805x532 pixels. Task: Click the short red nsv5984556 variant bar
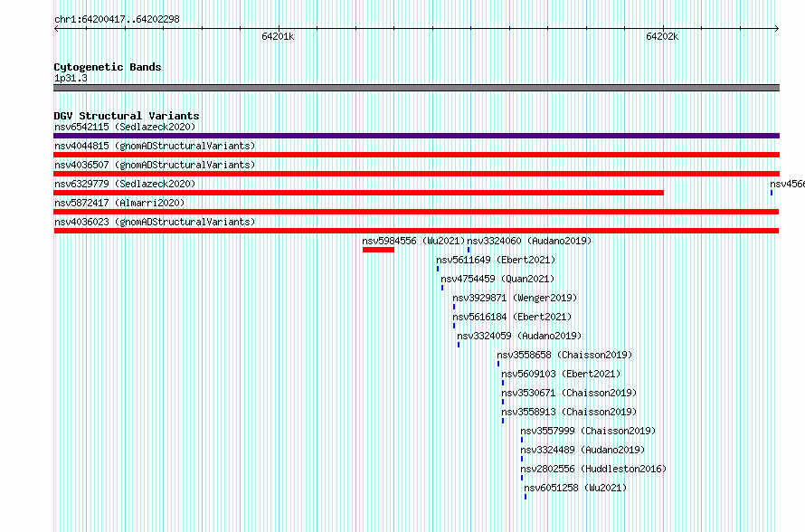(x=378, y=250)
